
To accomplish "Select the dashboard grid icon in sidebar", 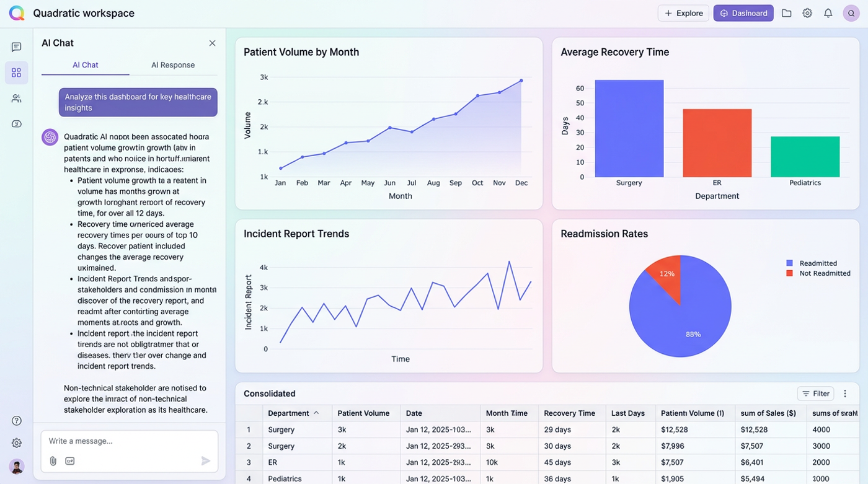I will coord(16,72).
